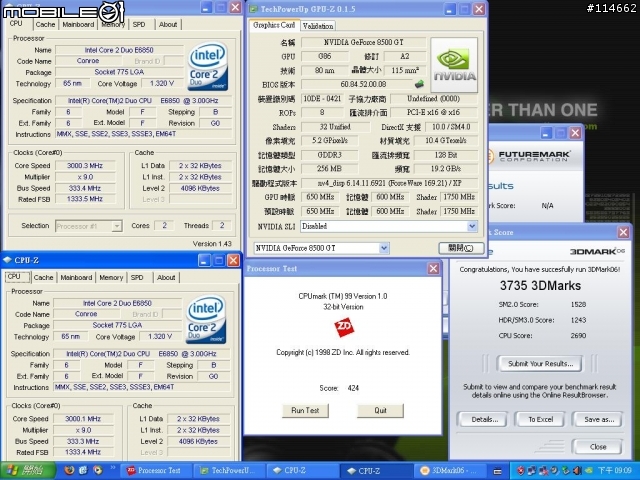The image size is (640, 480).
Task: Open Details in 3DMark06 score window
Action: pyautogui.click(x=484, y=420)
